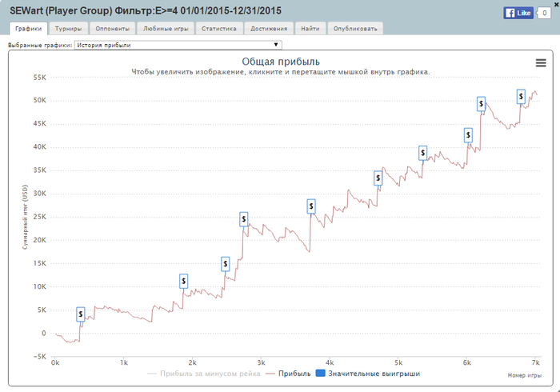Click dollar win marker just above the 40K gridline

[468, 135]
